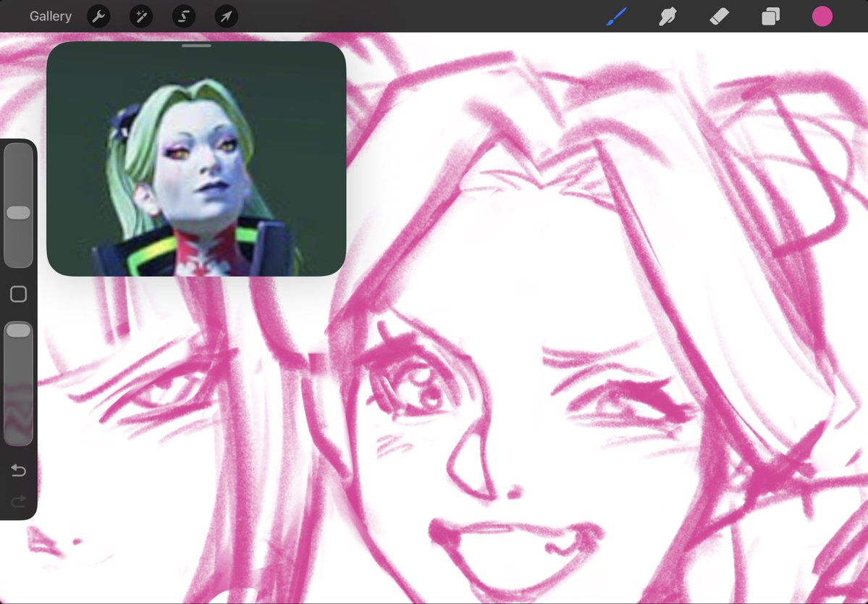868x604 pixels.
Task: Click the brush opacity slider handle
Action: point(18,330)
